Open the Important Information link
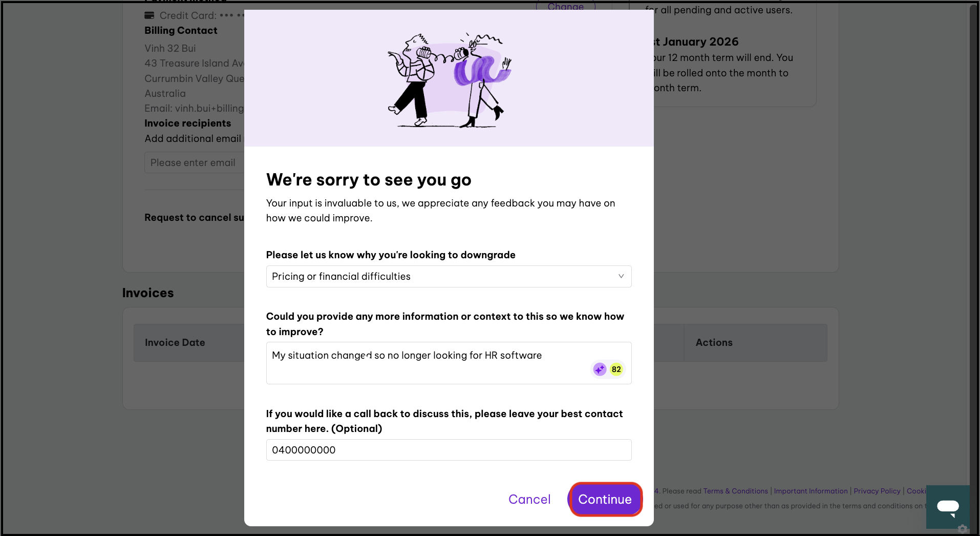The height and width of the screenshot is (536, 980). pyautogui.click(x=811, y=491)
